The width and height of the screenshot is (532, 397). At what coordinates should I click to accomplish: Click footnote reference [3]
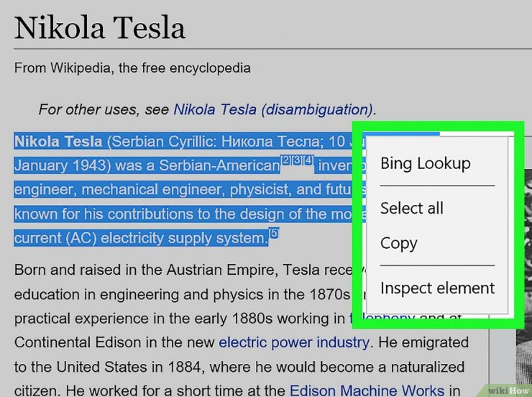coord(297,160)
